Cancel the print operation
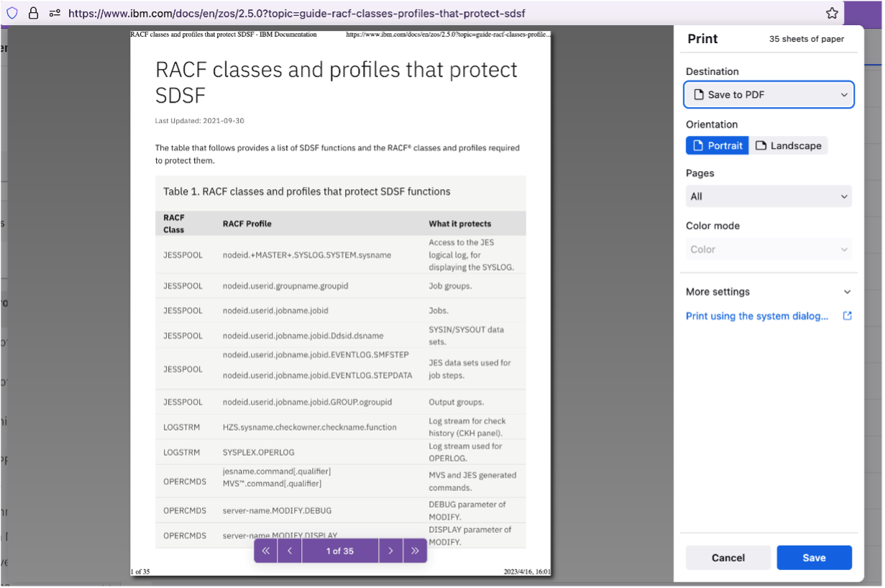Image resolution: width=885 pixels, height=588 pixels. [x=728, y=557]
